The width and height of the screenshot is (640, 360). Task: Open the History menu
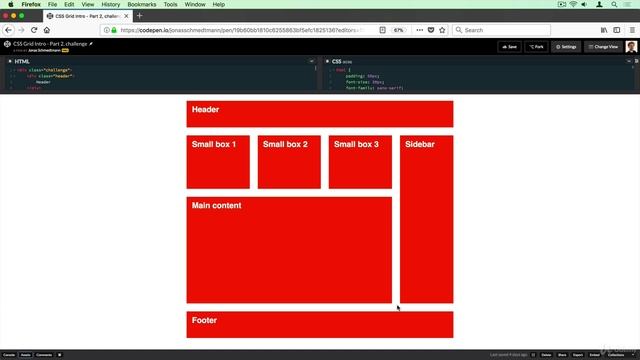point(111,4)
